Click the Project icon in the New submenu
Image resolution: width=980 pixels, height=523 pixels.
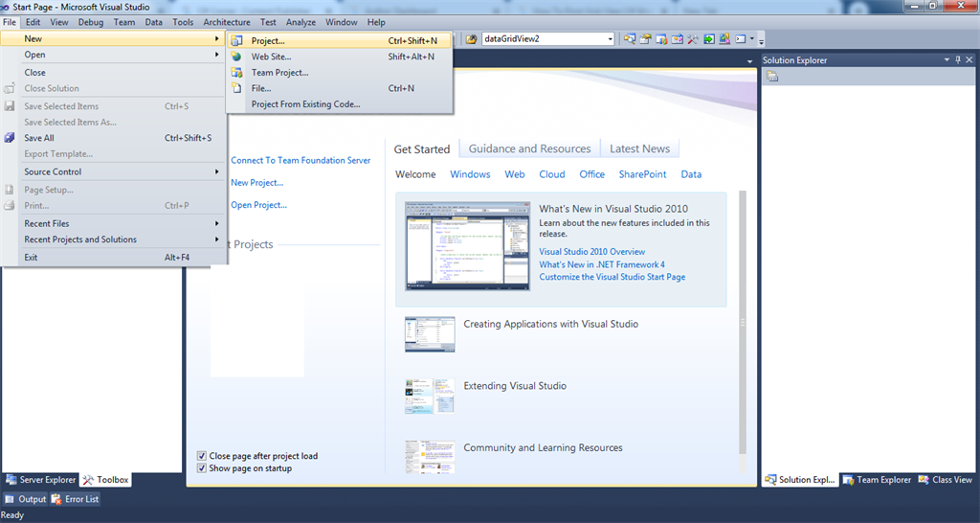point(236,40)
